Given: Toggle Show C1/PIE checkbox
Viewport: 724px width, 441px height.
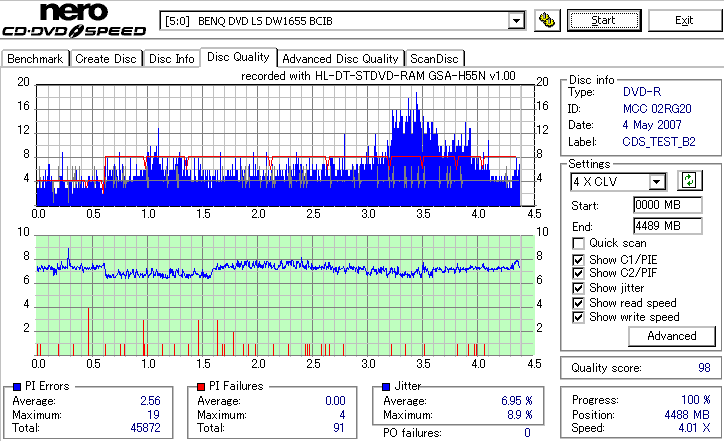Looking at the screenshot, I should click(x=578, y=260).
